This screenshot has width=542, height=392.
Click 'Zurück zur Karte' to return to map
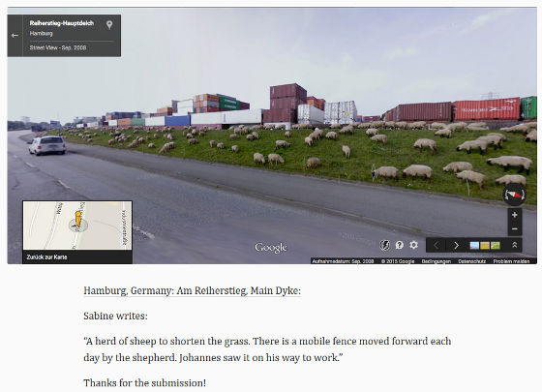tap(46, 257)
